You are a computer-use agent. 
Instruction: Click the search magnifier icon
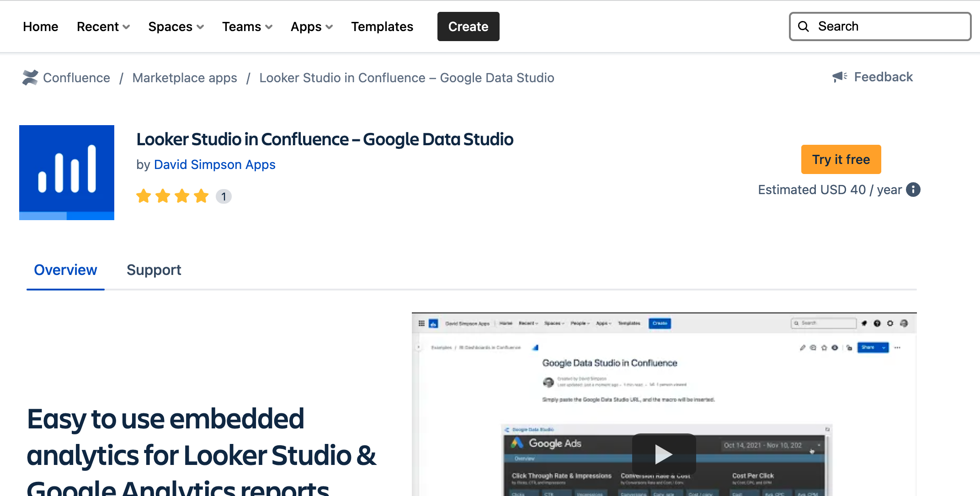[x=804, y=26]
